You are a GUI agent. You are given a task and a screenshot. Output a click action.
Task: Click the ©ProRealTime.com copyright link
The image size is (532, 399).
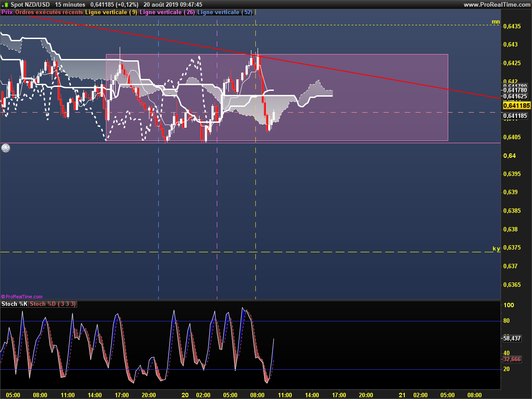coord(22,297)
